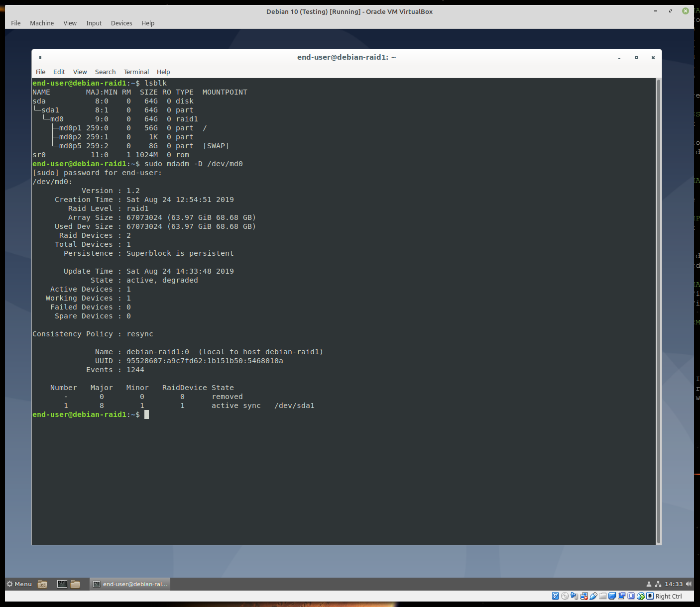Open the Menu launcher in the guest taskbar
700x607 pixels.
tap(19, 584)
